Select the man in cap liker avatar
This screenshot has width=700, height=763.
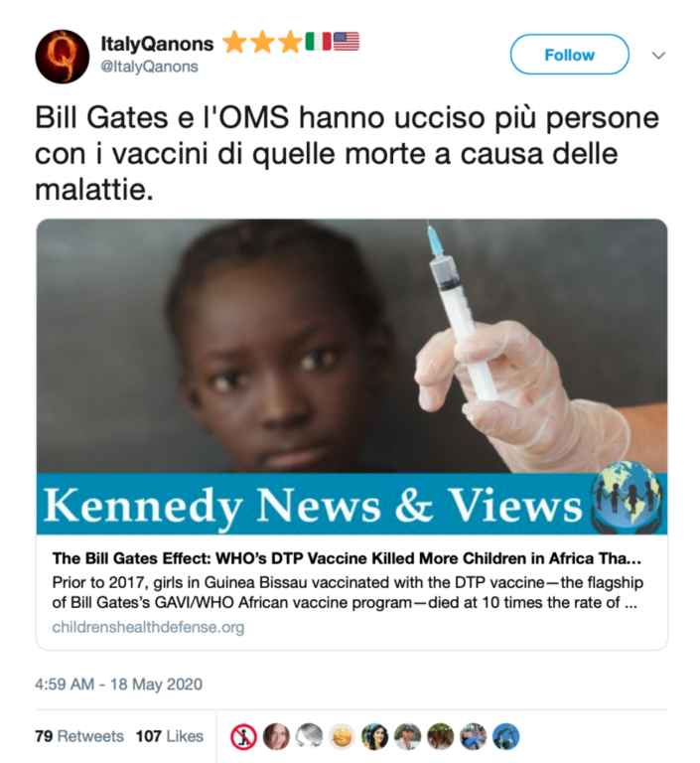click(408, 736)
